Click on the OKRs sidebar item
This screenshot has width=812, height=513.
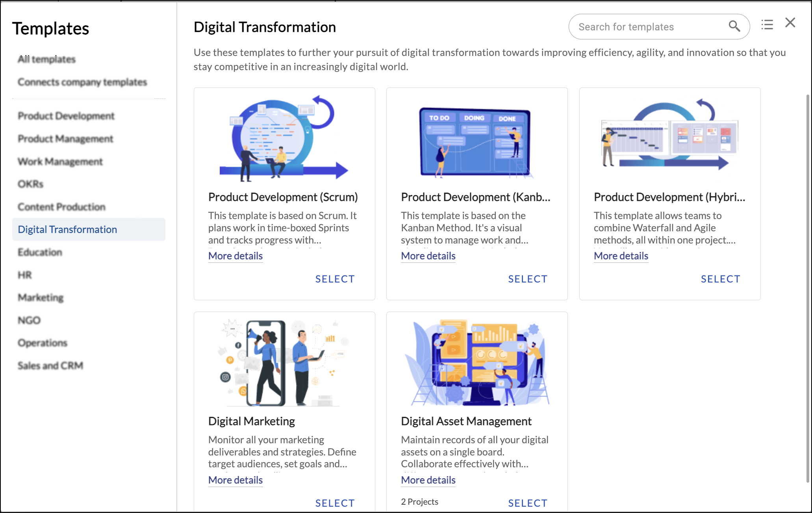click(31, 184)
